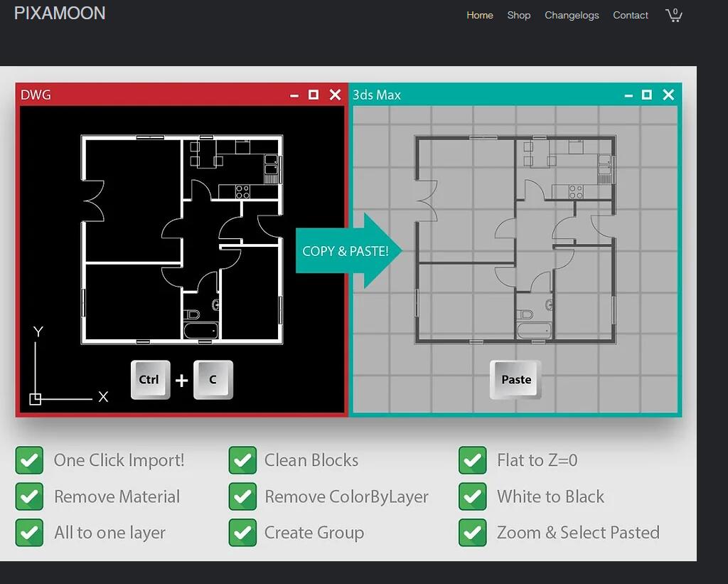Click the Clean Blocks checkmark
Viewport: 728px width, 584px height.
[x=242, y=460]
